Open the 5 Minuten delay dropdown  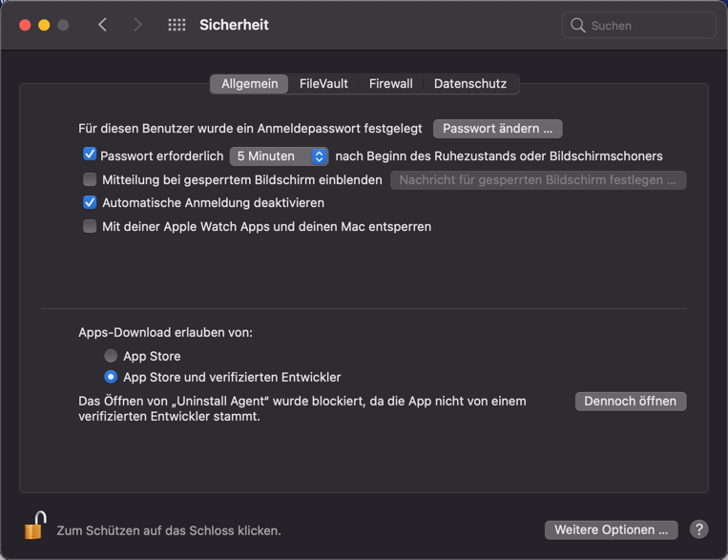279,156
